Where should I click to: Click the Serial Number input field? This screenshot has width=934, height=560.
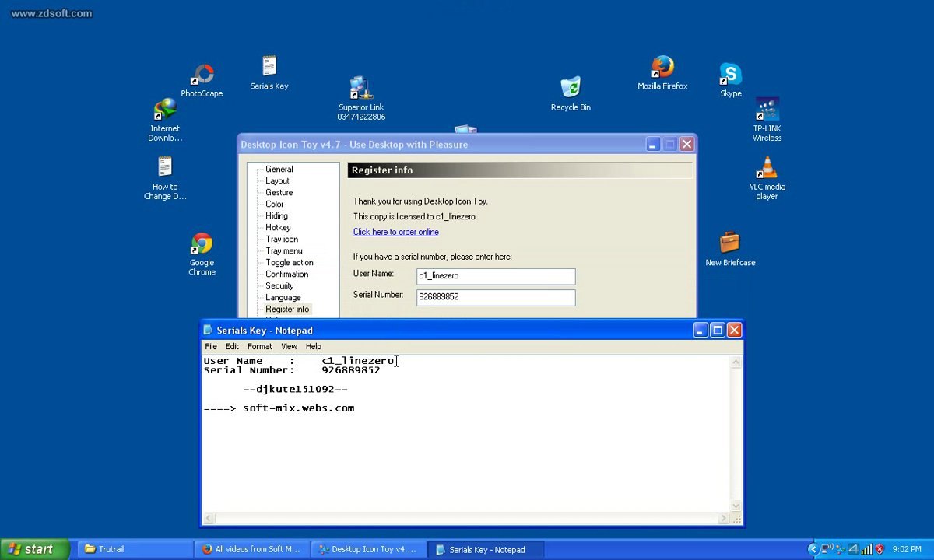496,297
